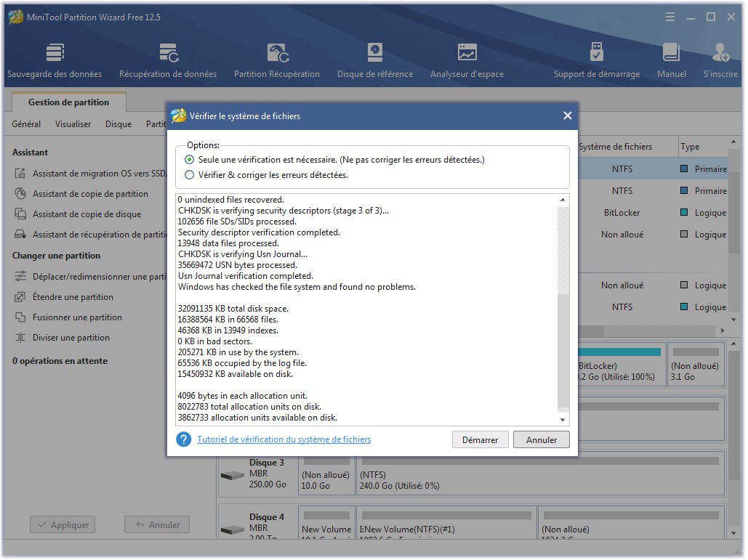The width and height of the screenshot is (748, 560).
Task: Close the Vérifier le système de fichiers dialog
Action: (x=567, y=115)
